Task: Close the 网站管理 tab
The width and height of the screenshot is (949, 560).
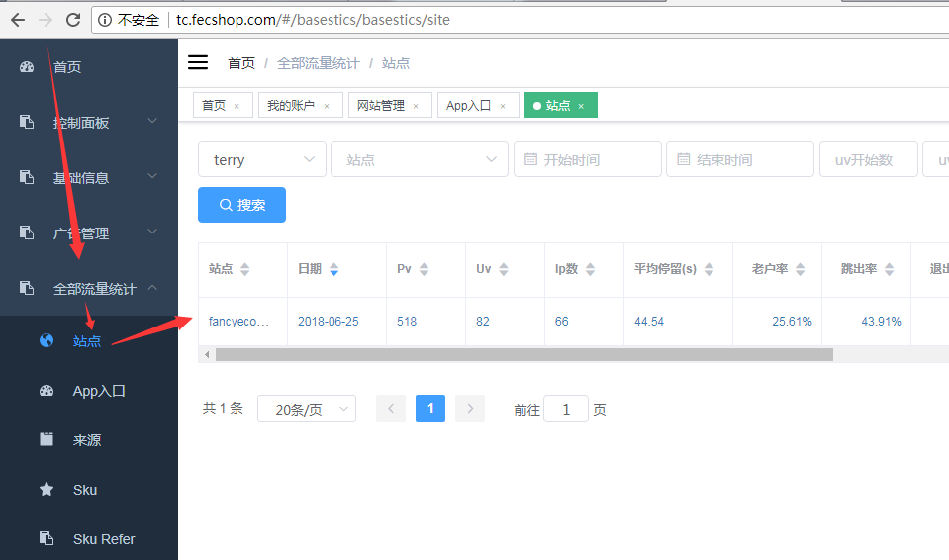Action: [416, 106]
